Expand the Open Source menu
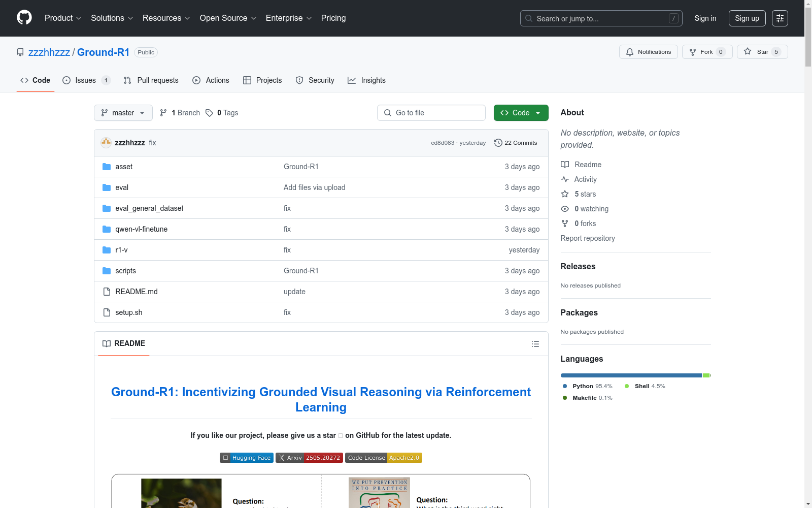The width and height of the screenshot is (812, 508). [x=228, y=18]
